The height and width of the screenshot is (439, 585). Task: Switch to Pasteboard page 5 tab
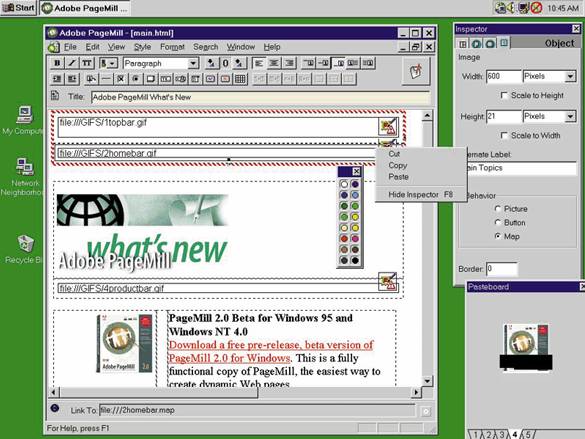tap(528, 435)
